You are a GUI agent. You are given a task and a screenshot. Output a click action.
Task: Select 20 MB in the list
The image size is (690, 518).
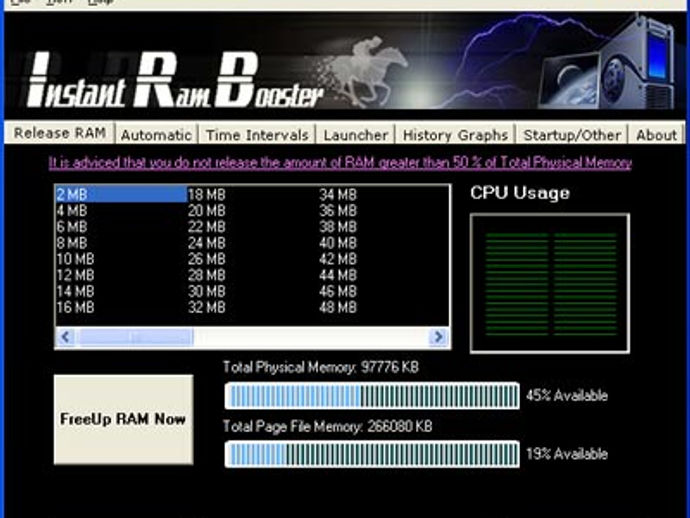pos(206,211)
